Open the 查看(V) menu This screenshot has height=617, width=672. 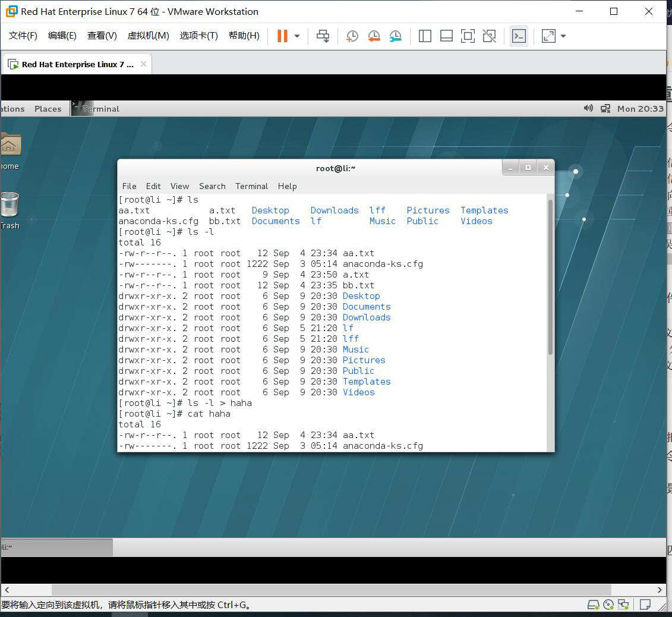[x=102, y=36]
